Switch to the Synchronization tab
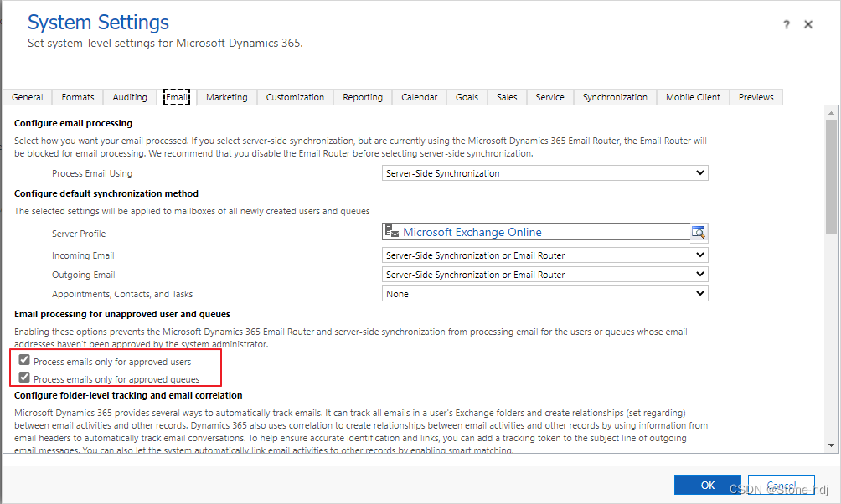The width and height of the screenshot is (841, 504). 615,97
